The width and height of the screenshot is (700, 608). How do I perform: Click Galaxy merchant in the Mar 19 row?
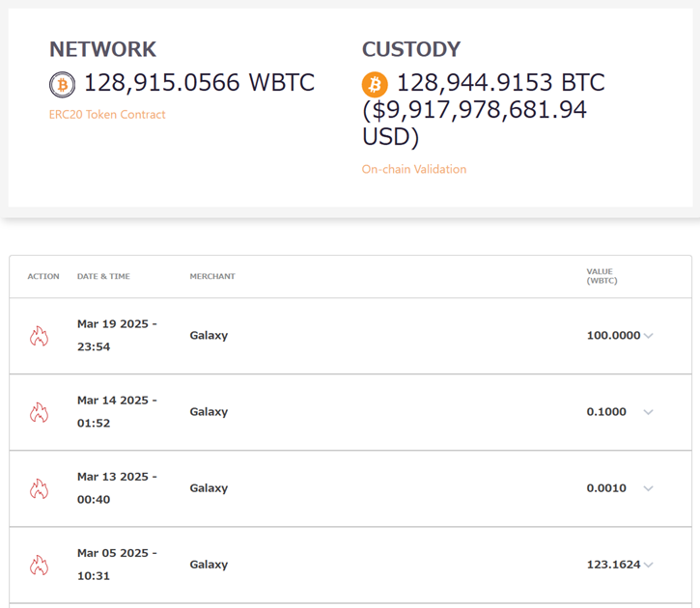[209, 336]
